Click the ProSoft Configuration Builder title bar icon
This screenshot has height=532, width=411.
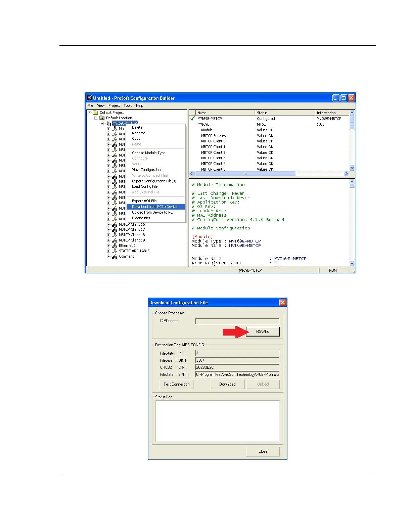89,98
